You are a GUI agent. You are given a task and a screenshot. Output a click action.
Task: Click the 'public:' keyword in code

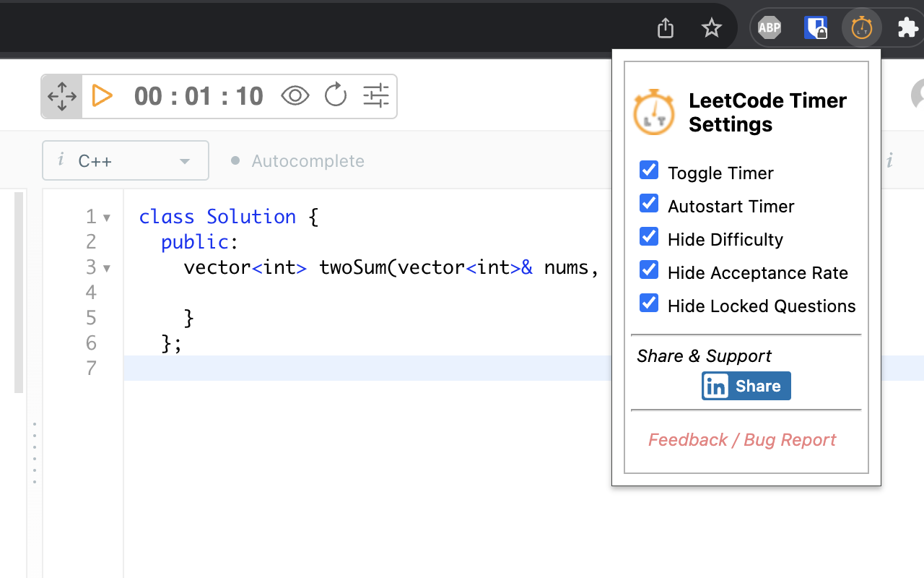[200, 242]
